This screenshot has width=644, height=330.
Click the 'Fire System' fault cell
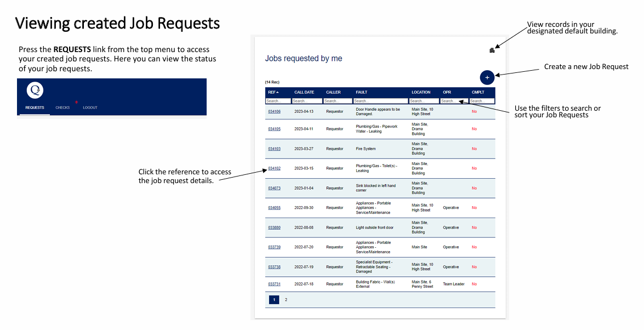tap(366, 149)
